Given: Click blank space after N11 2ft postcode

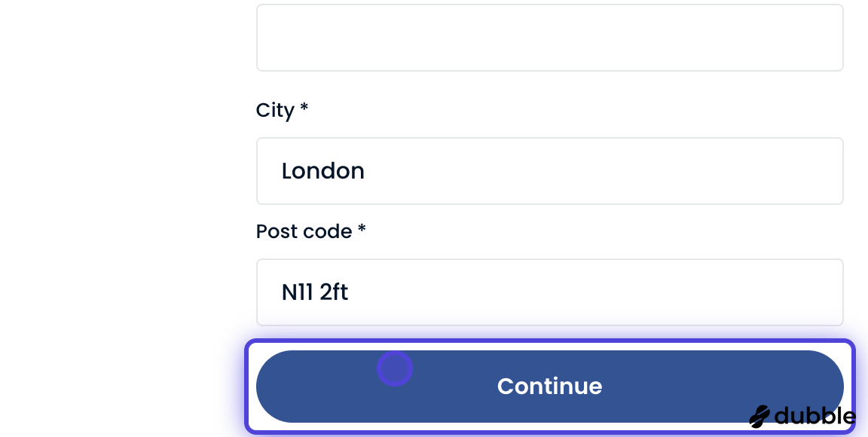Looking at the screenshot, I should (x=595, y=292).
